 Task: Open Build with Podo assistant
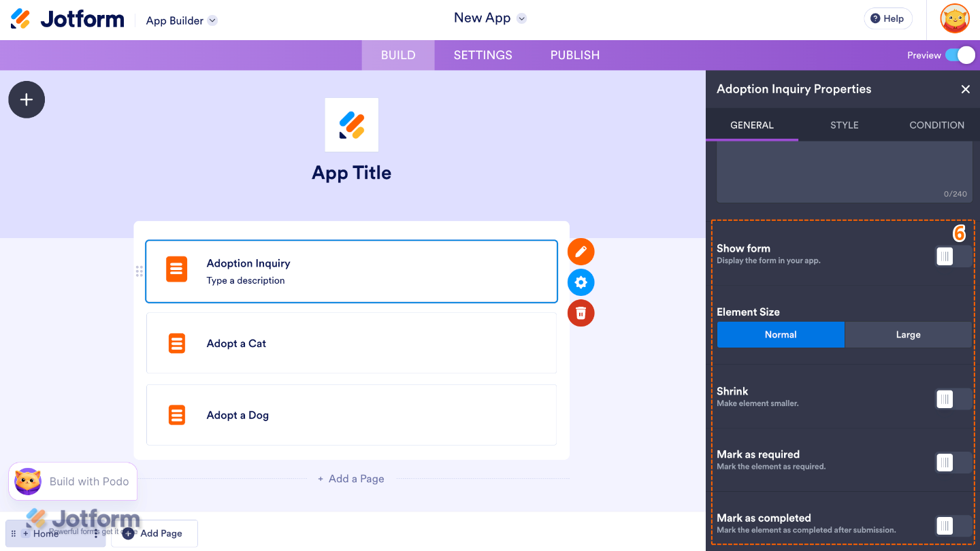(72, 481)
